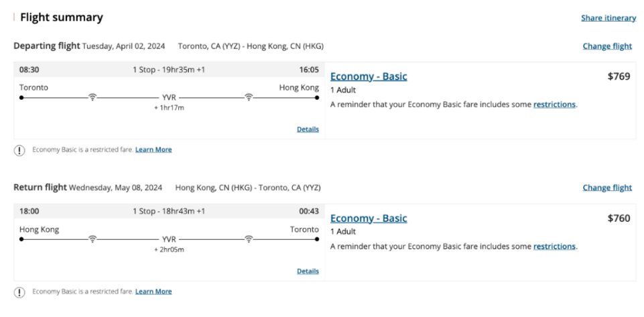Select the YVR stop on departing flight
This screenshot has height=317, width=644.
tap(169, 98)
